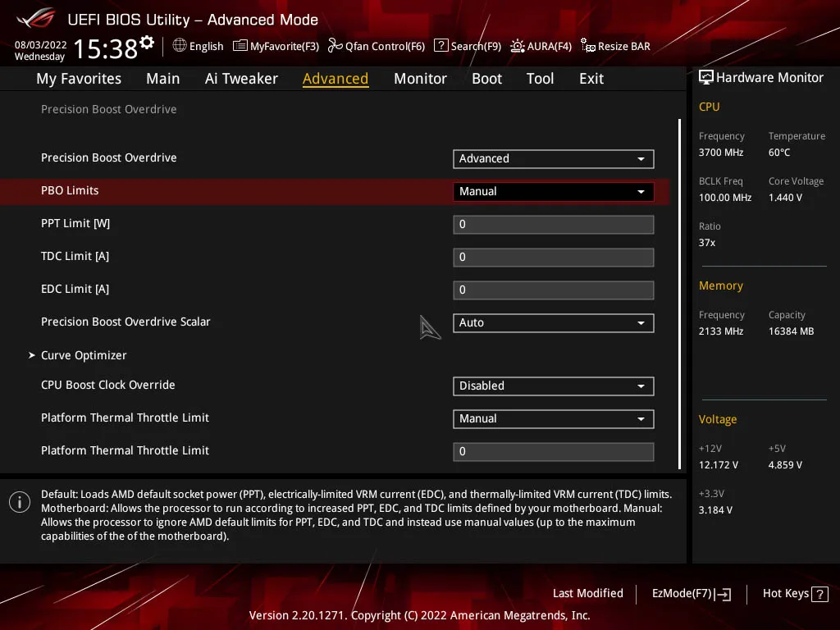Toggle Resize BAR icon

[588, 46]
